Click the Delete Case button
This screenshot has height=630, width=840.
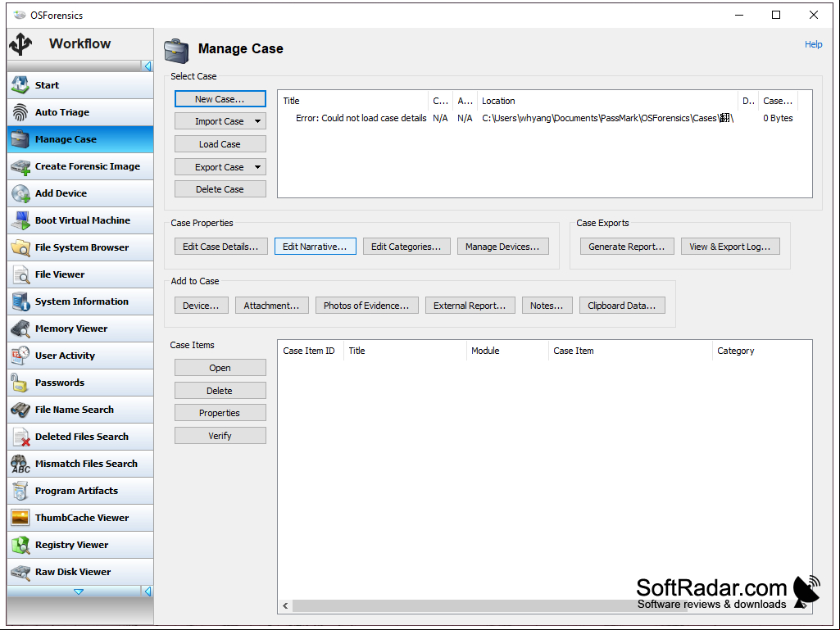220,189
